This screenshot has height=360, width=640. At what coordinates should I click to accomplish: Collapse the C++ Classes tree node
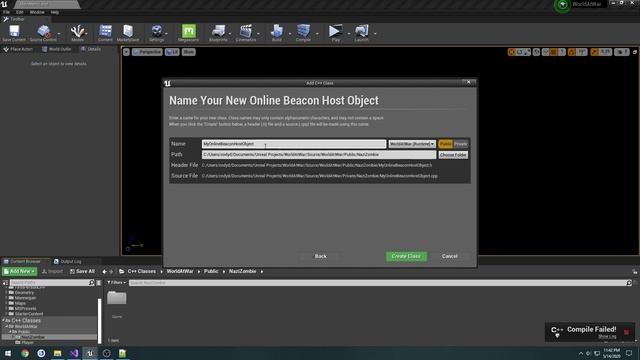(4, 321)
